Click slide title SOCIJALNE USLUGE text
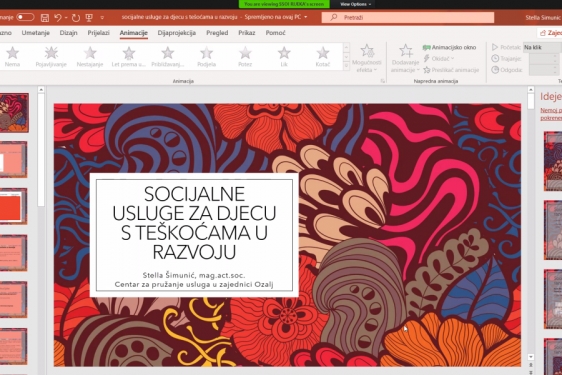The image size is (562, 375). coord(194,223)
